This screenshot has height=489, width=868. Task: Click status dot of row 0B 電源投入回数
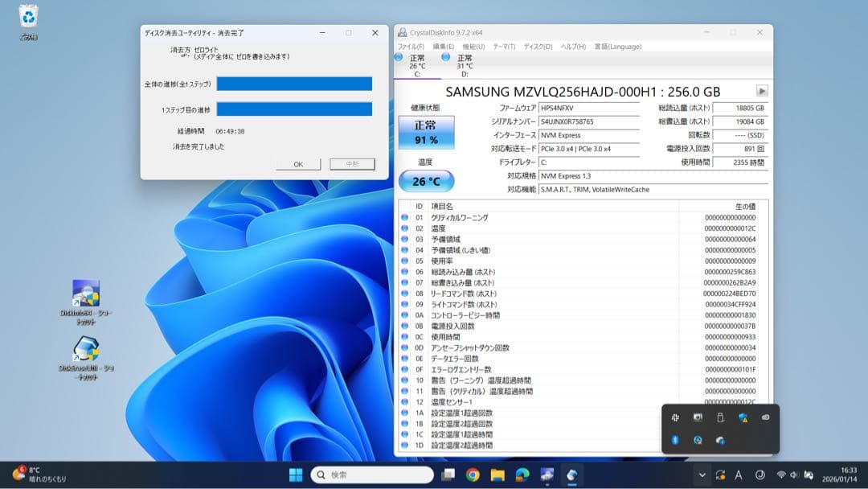404,327
